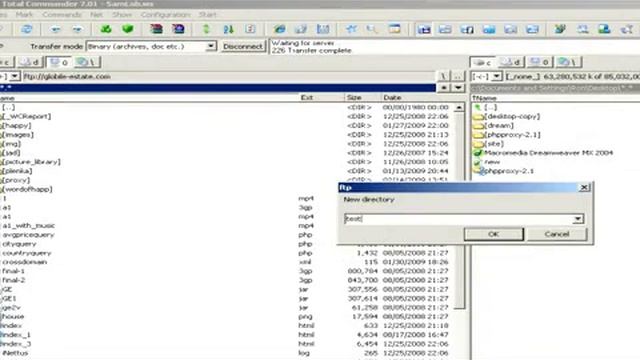Select network backslash drive button in right panel
The height and width of the screenshot is (360, 640).
coord(568,62)
